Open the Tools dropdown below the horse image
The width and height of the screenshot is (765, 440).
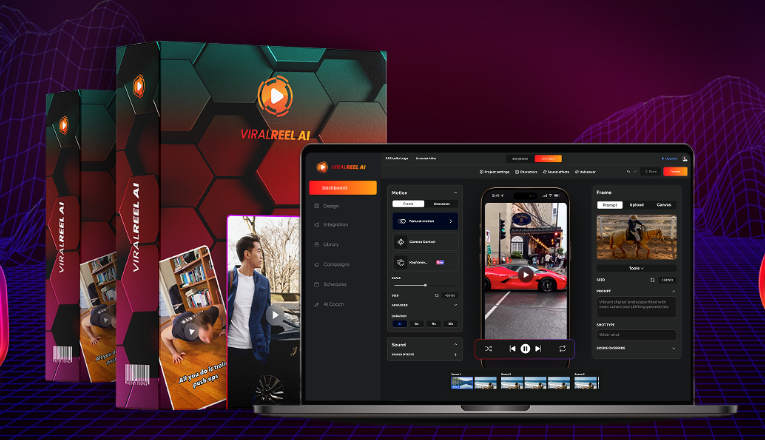pyautogui.click(x=636, y=268)
